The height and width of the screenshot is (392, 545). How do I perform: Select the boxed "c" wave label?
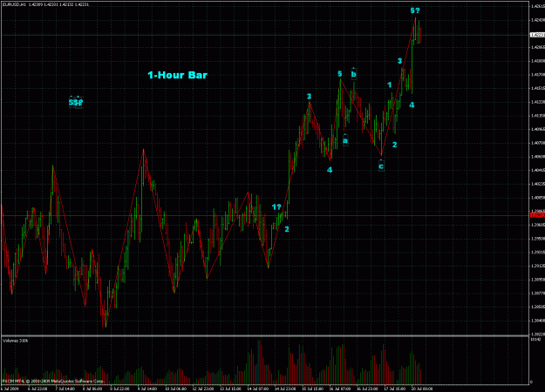381,166
